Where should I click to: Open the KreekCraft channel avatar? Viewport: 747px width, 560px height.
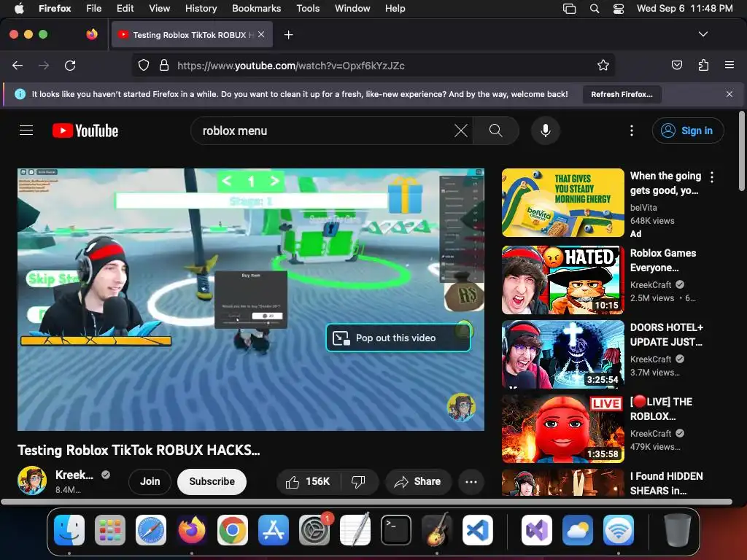(x=32, y=481)
